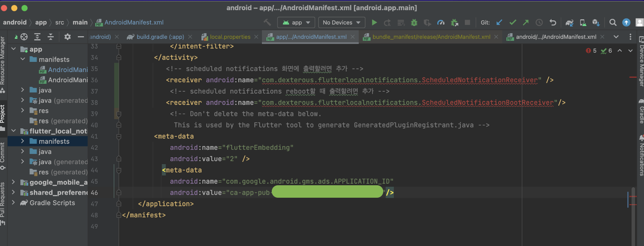Show Git history clock icon
This screenshot has height=246, width=644.
[x=539, y=23]
